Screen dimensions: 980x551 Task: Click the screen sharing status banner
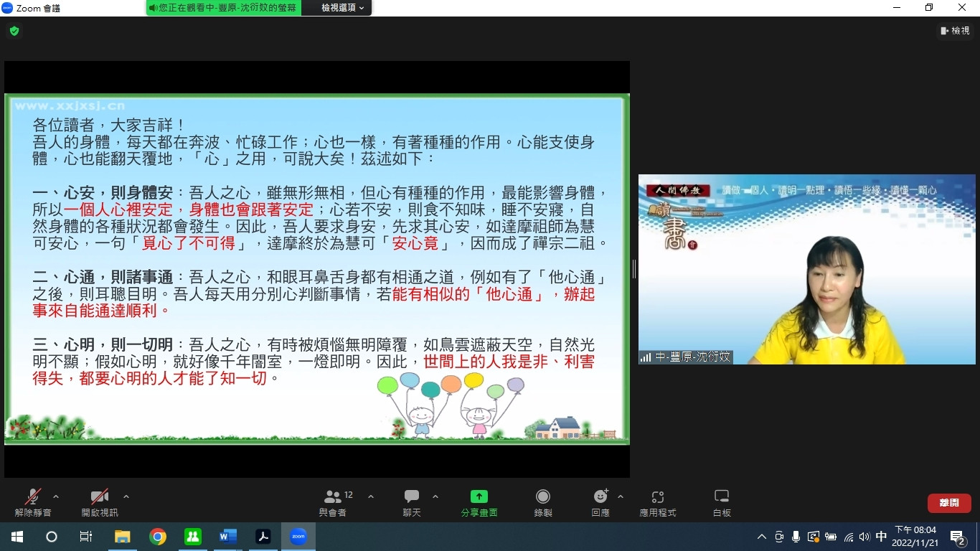tap(224, 8)
